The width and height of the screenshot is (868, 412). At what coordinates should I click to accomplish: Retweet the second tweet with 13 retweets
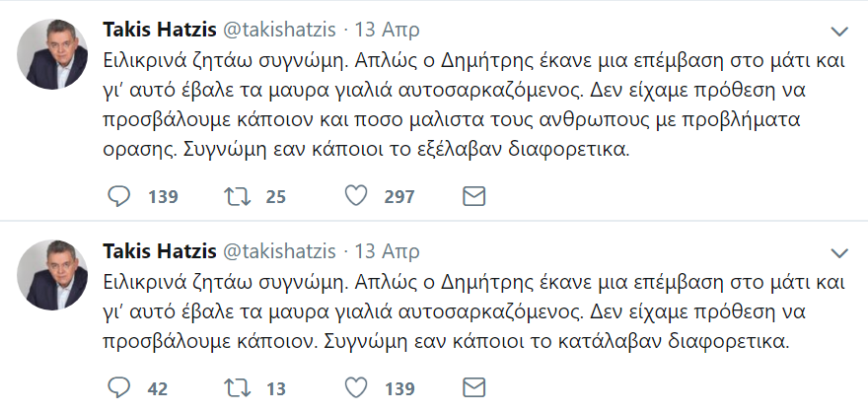[236, 387]
